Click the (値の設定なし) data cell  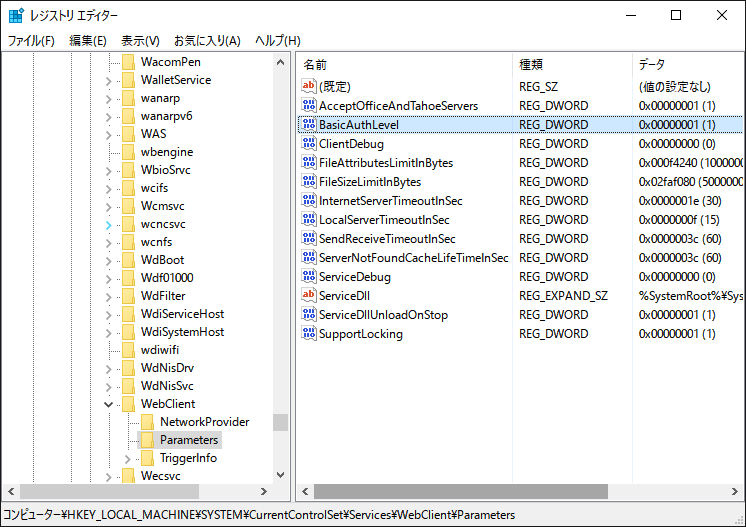675,87
